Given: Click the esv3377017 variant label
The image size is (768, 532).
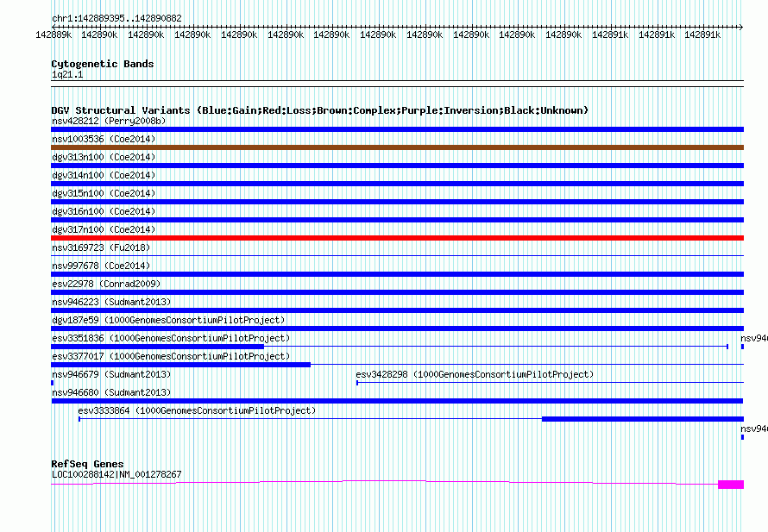Looking at the screenshot, I should (x=171, y=356).
